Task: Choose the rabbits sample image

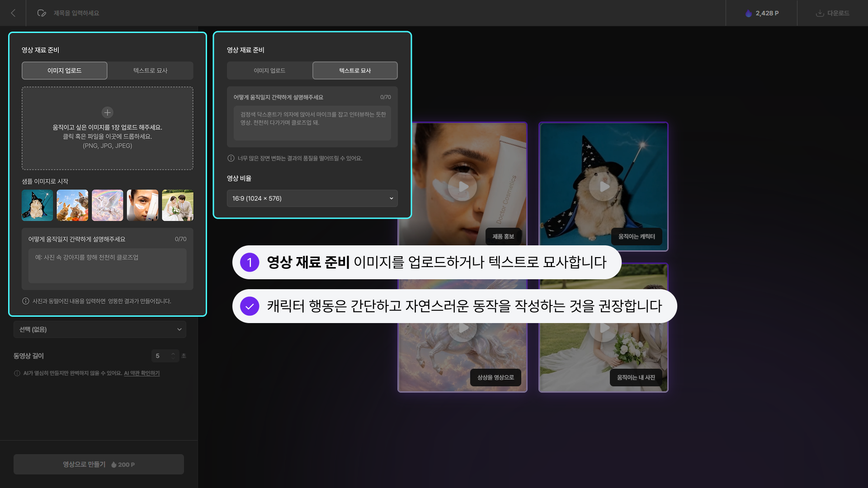Action: click(72, 205)
